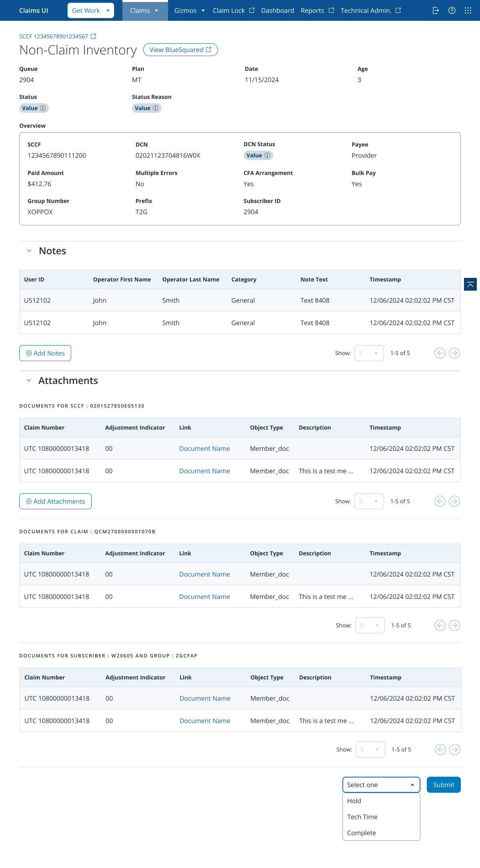480x868 pixels.
Task: Go to previous page of Notes table
Action: click(x=440, y=353)
